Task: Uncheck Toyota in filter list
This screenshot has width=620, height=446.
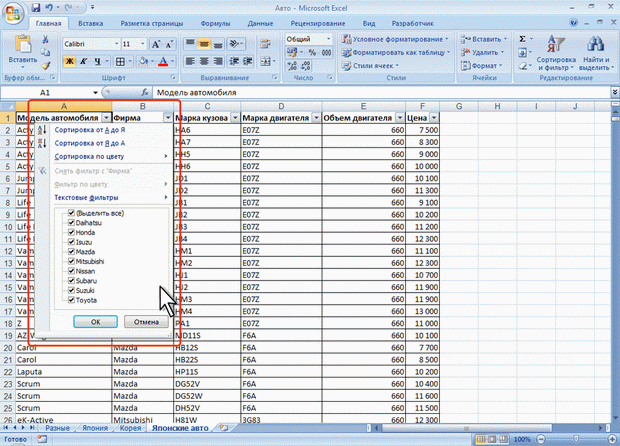Action: [x=72, y=300]
